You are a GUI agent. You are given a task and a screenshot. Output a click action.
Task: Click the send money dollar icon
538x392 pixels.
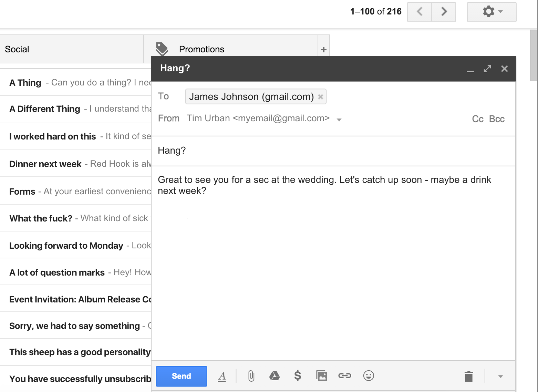[x=298, y=375]
